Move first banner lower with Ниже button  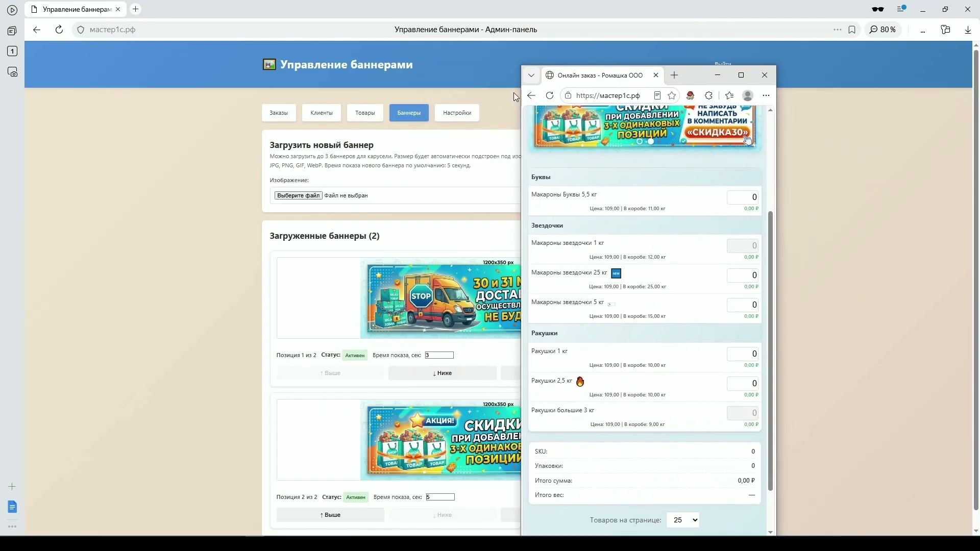click(x=442, y=373)
